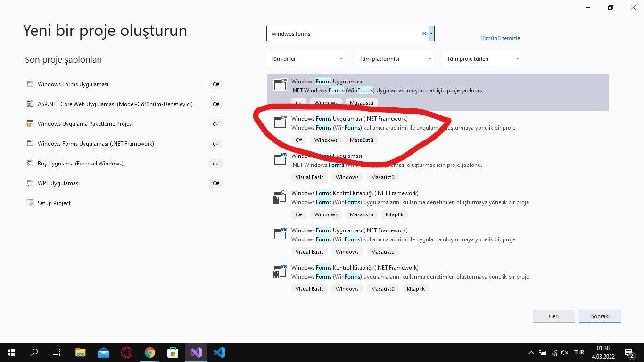Click the Windows Forms Uygulaması icon in recent templates
The width and height of the screenshot is (644, 362).
[30, 84]
